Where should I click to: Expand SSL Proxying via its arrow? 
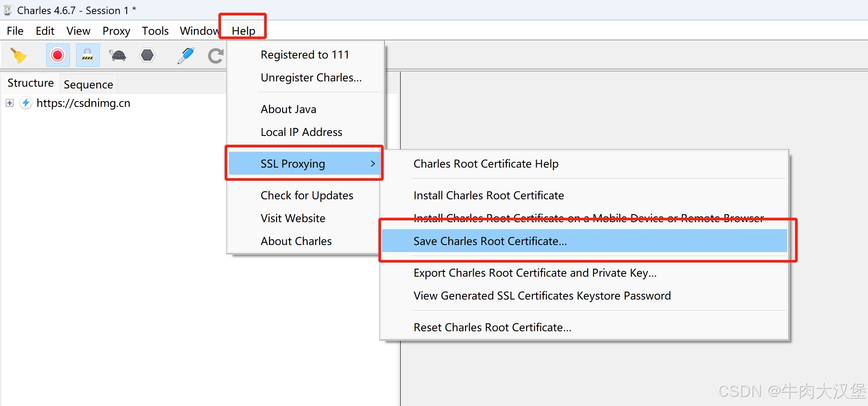click(373, 164)
